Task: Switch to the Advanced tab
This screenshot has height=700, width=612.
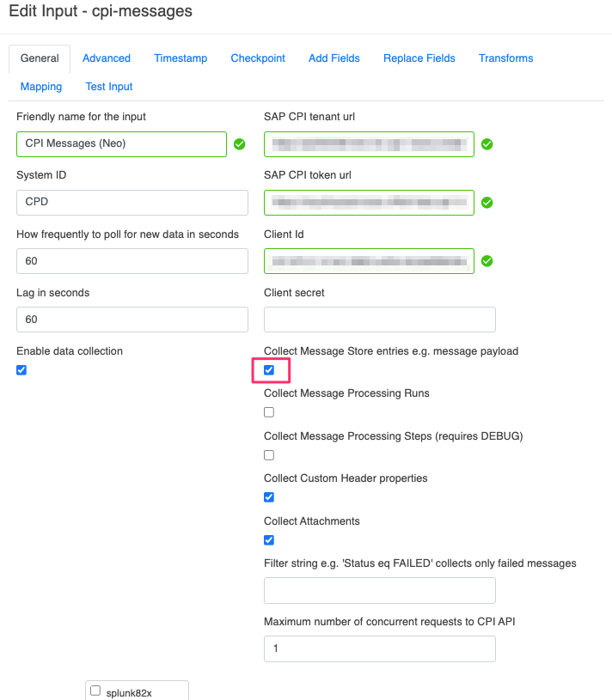Action: coord(106,58)
